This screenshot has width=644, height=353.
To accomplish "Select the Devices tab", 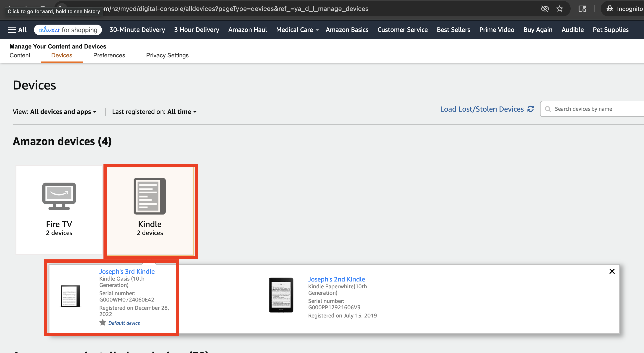I will (x=62, y=55).
